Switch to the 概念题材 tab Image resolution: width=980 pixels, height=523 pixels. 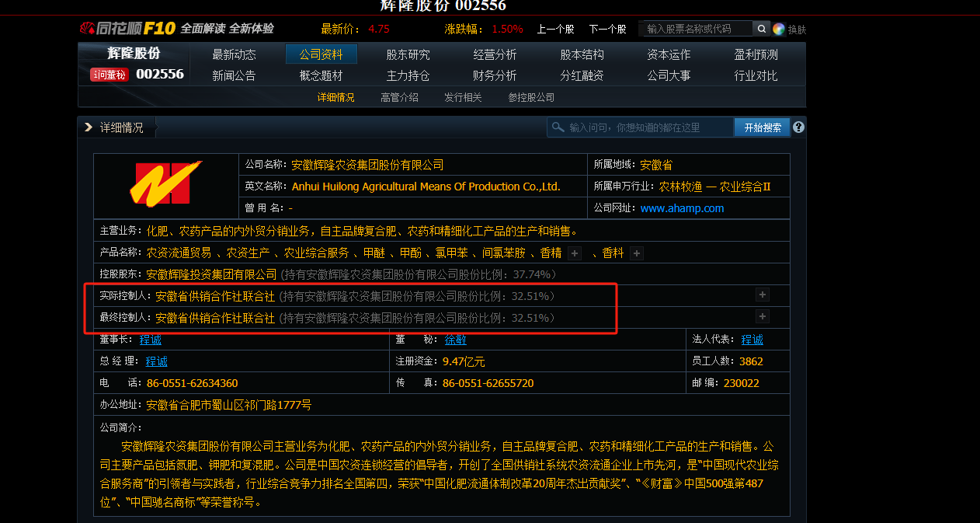click(321, 75)
